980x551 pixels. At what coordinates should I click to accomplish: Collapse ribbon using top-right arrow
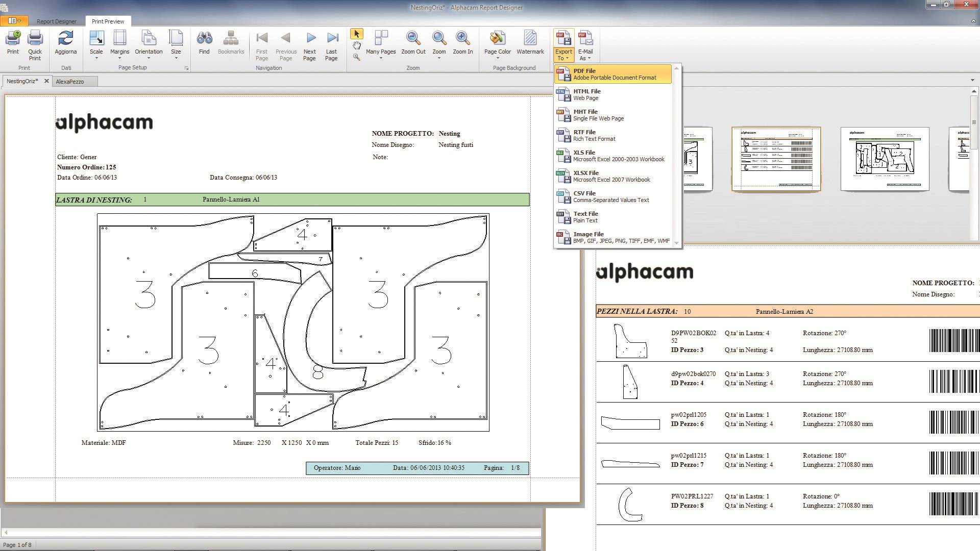[973, 21]
